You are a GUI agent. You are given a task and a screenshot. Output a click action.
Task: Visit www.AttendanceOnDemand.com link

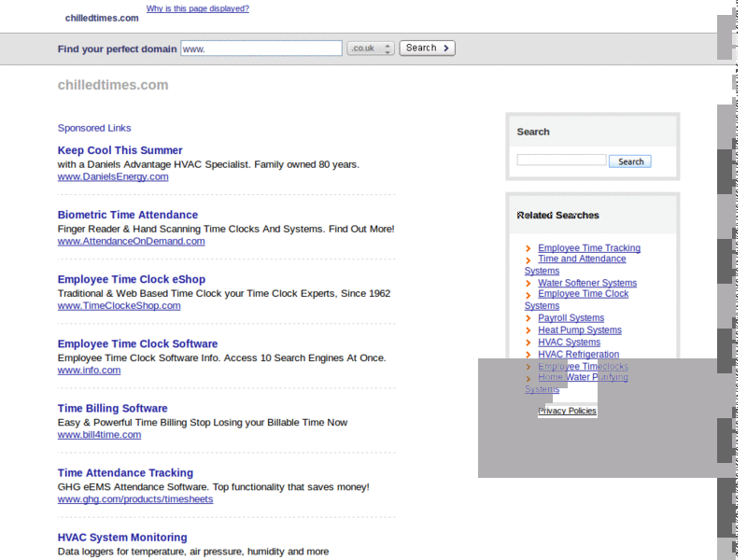131,242
